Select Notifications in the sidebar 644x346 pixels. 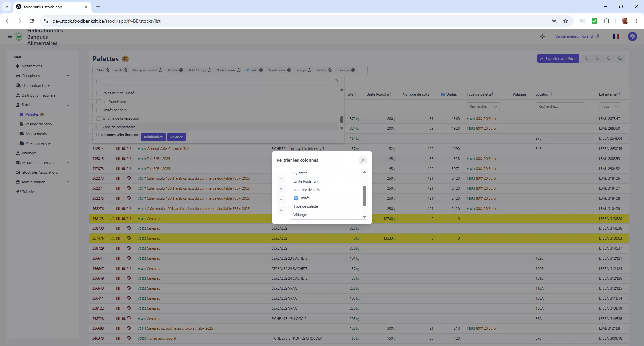[32, 66]
